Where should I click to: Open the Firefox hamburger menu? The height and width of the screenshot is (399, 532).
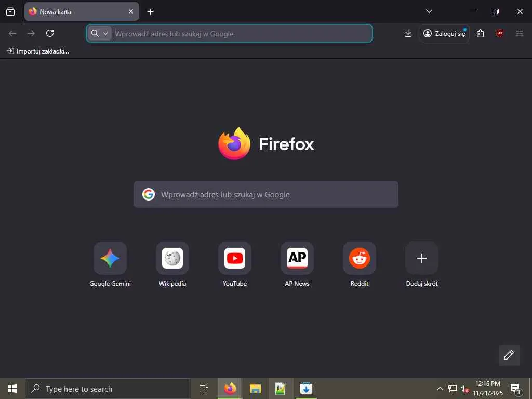[x=519, y=33]
